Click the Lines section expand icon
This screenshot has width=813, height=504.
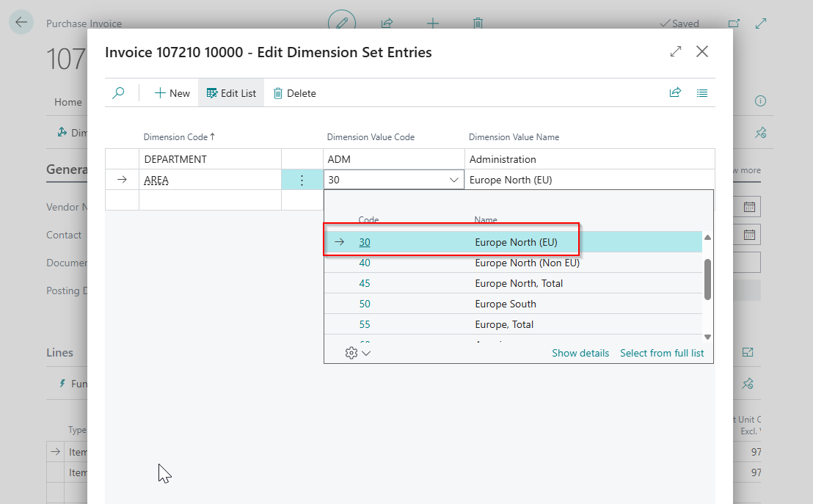pyautogui.click(x=748, y=353)
